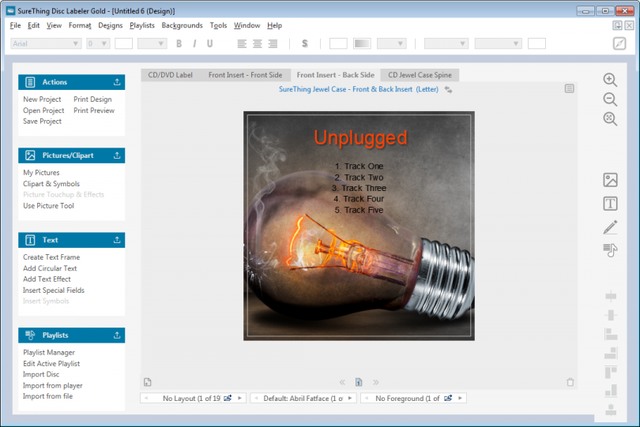This screenshot has width=640, height=427.
Task: Toggle Italic text formatting
Action: coord(194,44)
